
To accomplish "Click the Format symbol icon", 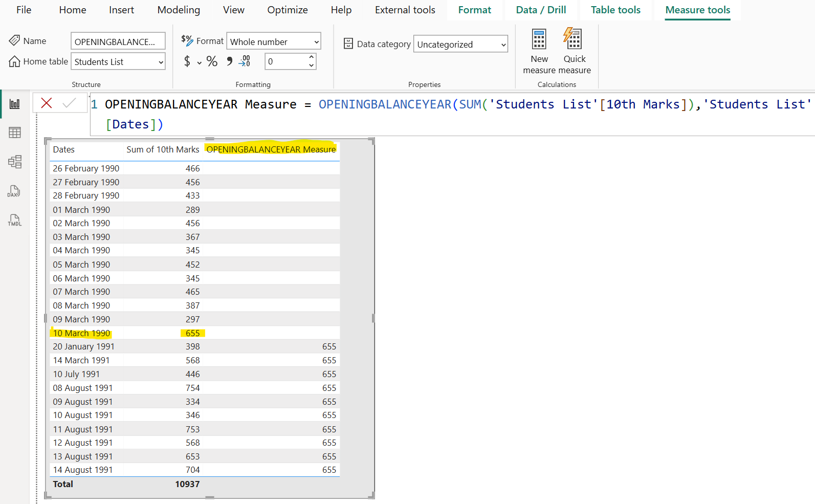I will 187,40.
